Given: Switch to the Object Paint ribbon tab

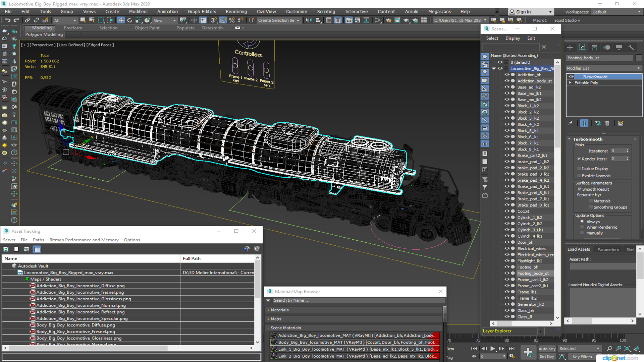Looking at the screenshot, I should click(147, 28).
